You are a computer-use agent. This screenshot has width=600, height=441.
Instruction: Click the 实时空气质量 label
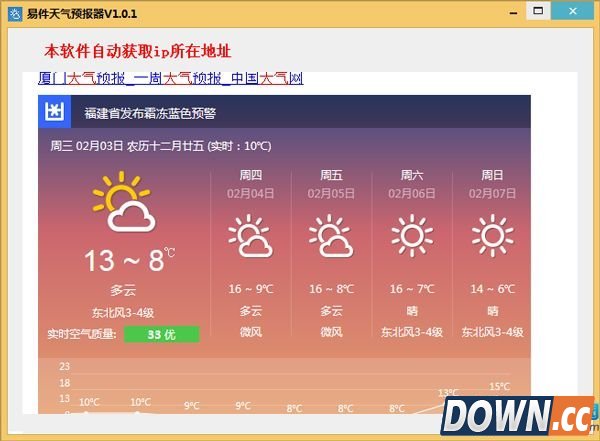coord(82,334)
